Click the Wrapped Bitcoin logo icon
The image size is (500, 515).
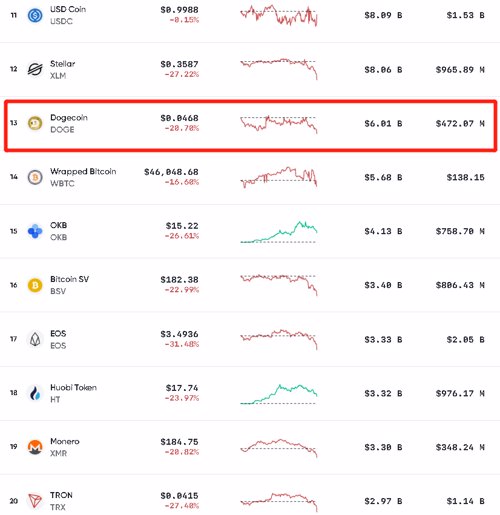[x=35, y=177]
